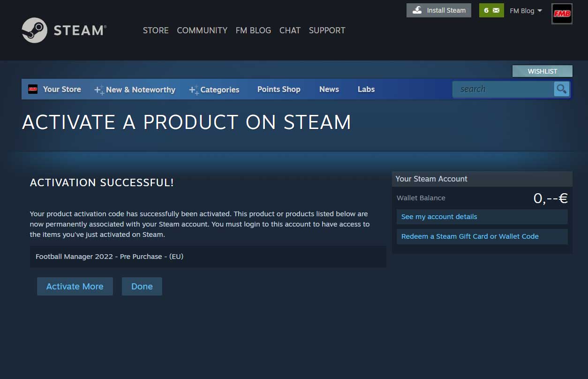Screen dimensions: 588x379
Task: Open the Points Shop tab
Action: pyautogui.click(x=279, y=89)
